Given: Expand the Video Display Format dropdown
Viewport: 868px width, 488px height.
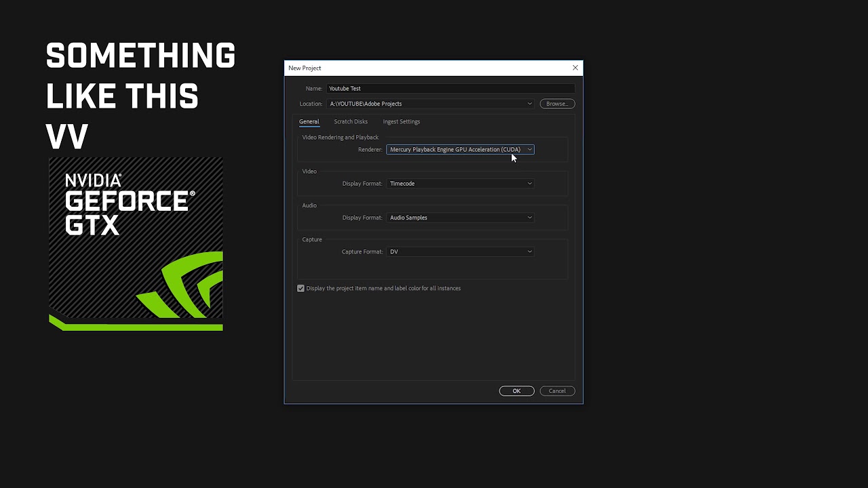Looking at the screenshot, I should (x=460, y=183).
